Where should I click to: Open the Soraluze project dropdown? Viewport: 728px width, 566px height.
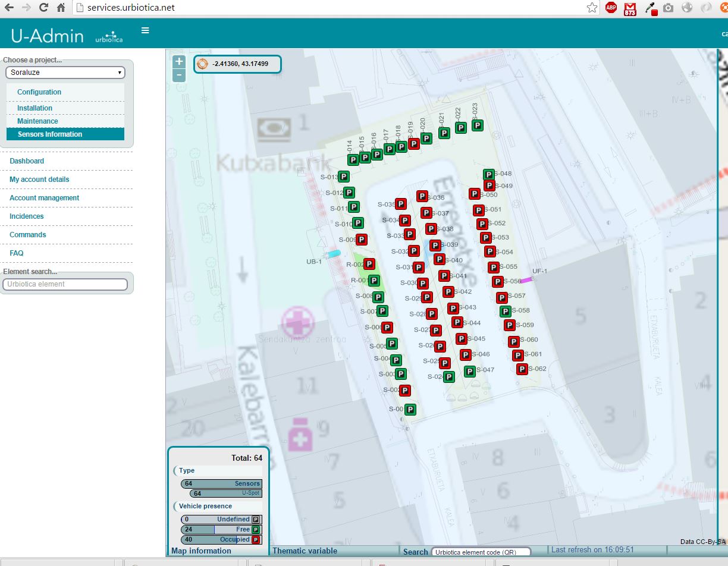click(x=65, y=73)
